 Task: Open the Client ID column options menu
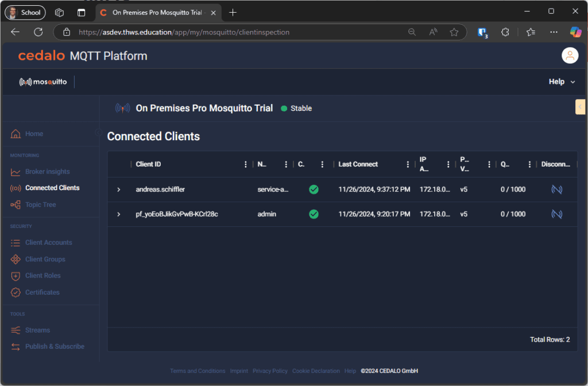click(246, 164)
